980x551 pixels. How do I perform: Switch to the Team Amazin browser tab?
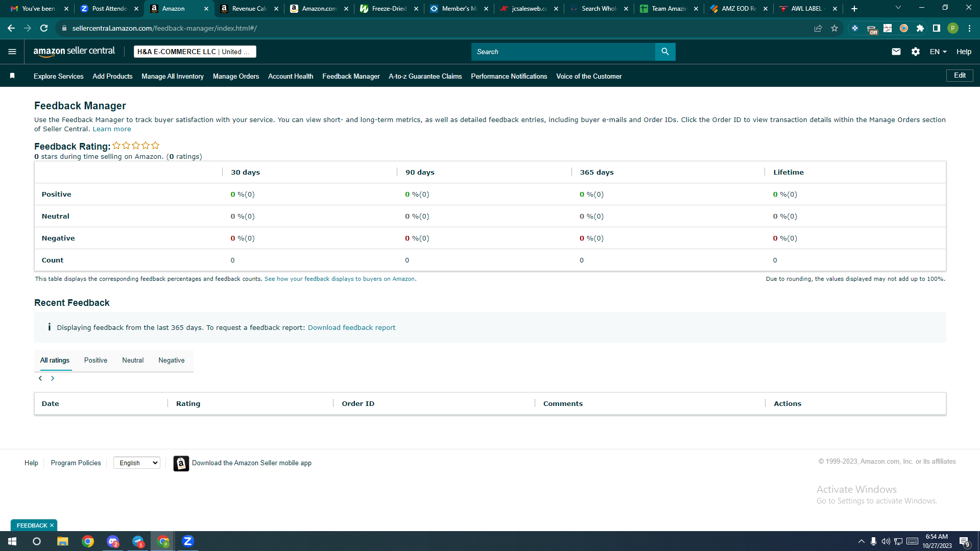pos(669,9)
